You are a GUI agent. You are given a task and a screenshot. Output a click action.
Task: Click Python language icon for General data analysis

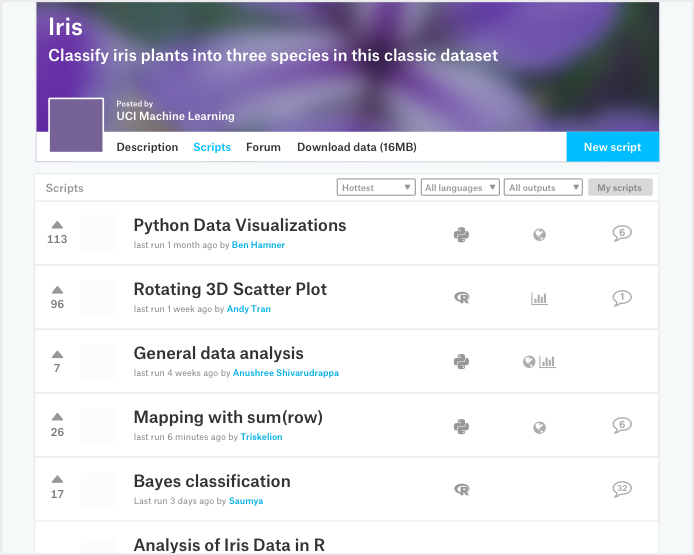(x=461, y=362)
